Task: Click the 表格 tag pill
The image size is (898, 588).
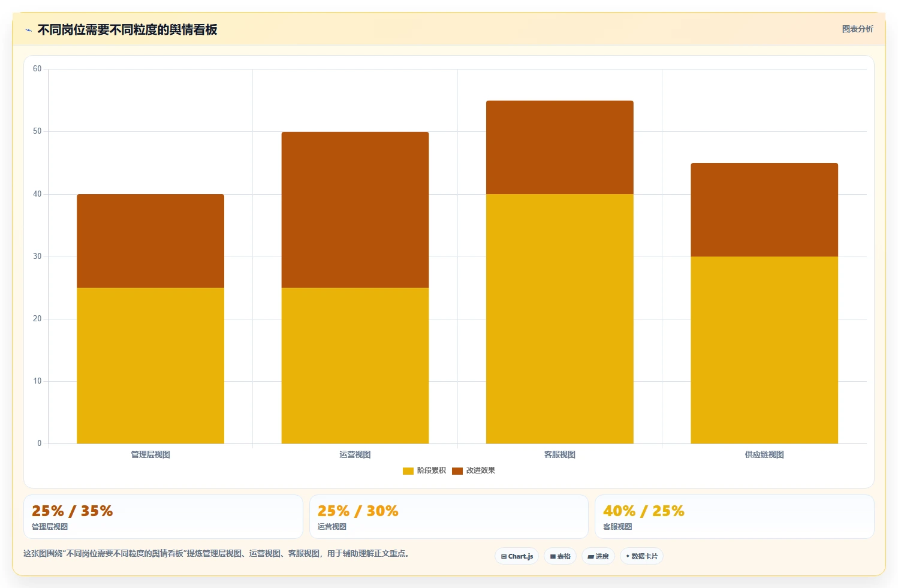Action: (560, 556)
